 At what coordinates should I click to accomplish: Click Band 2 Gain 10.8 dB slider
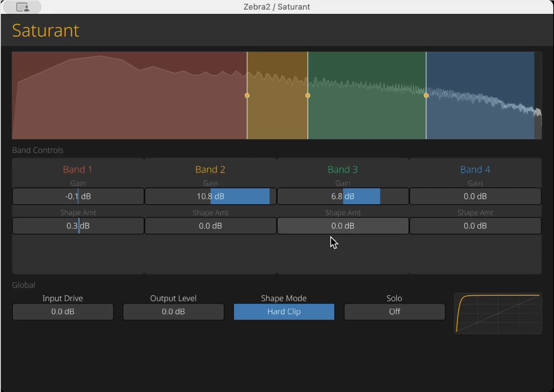tap(210, 196)
